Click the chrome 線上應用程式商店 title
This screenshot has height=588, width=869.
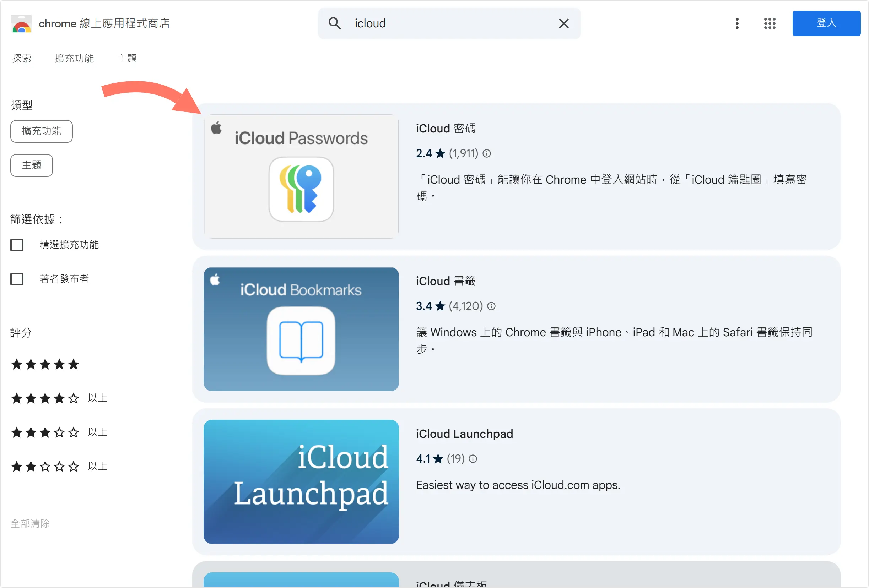(104, 23)
